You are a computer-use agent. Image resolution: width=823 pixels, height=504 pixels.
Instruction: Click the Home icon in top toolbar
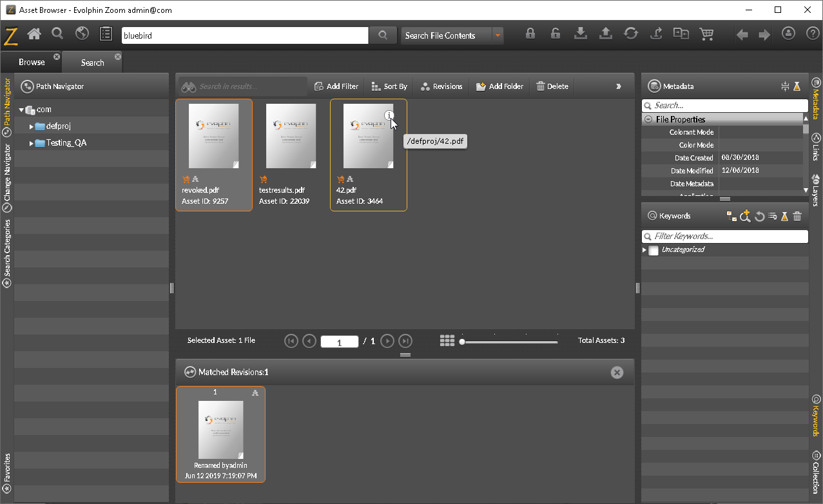click(x=34, y=34)
